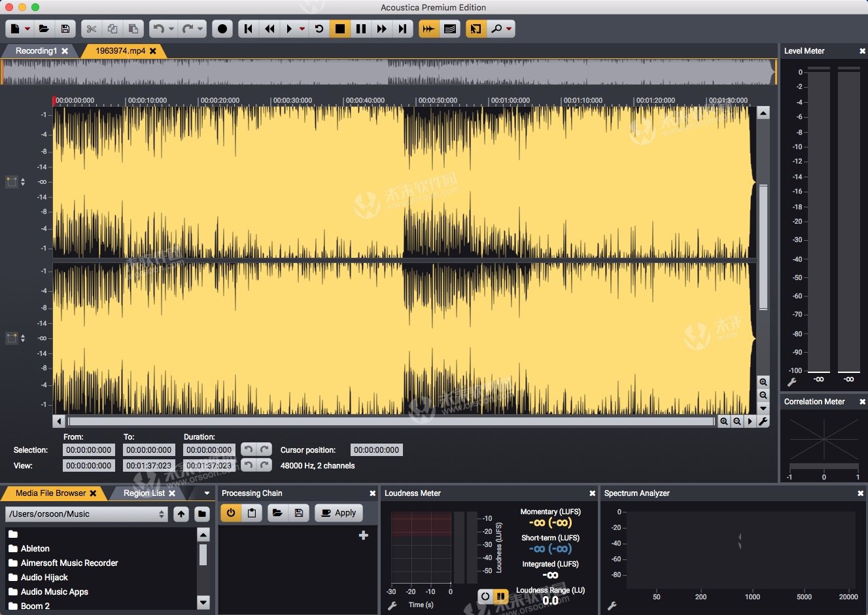Close the 1963974.mp4 tab
The width and height of the screenshot is (868, 615).
[153, 51]
